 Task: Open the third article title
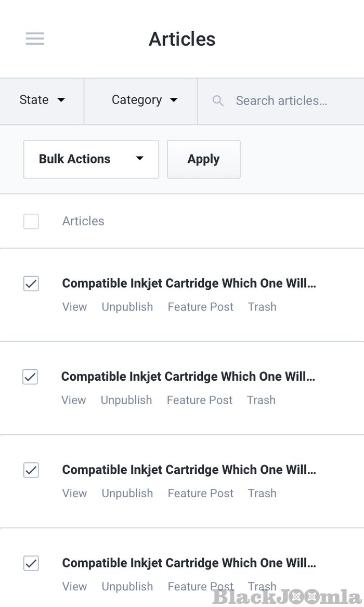(189, 470)
